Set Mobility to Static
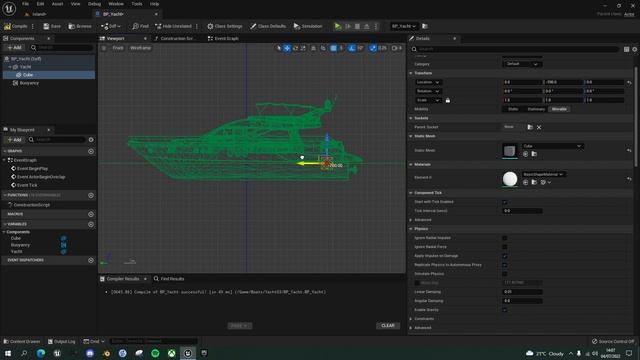The image size is (640, 360). (513, 109)
